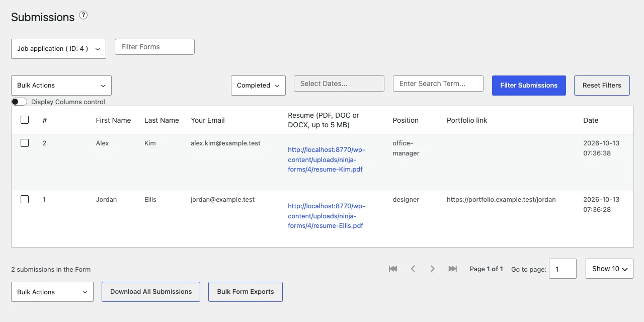Screen dimensions: 644x322
Task: Toggle Display Columns control switch
Action: click(19, 102)
